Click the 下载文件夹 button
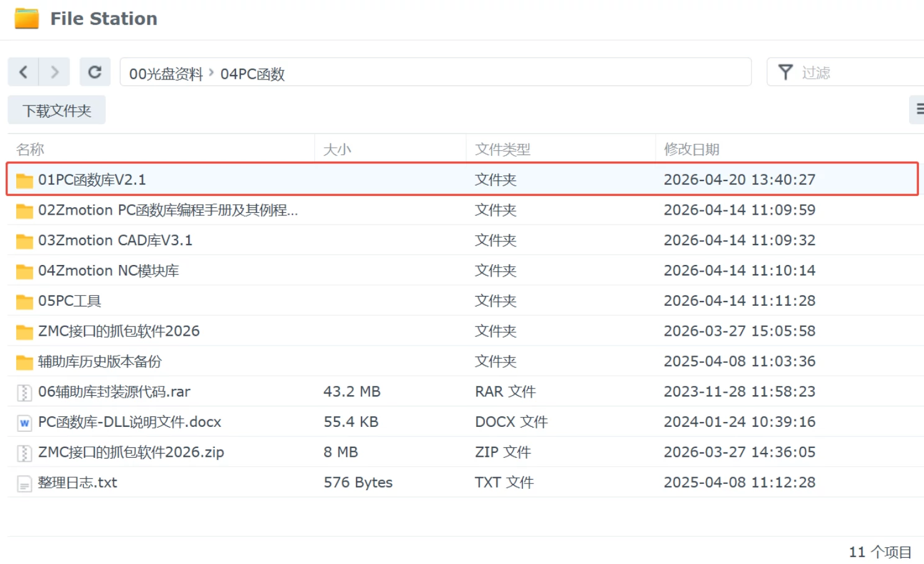924x564 pixels. (x=57, y=110)
